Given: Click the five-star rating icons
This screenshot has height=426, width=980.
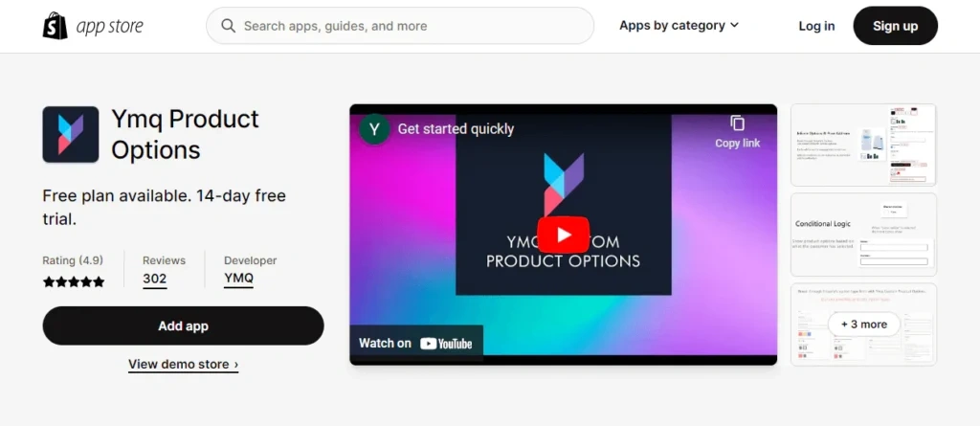Looking at the screenshot, I should click(74, 281).
